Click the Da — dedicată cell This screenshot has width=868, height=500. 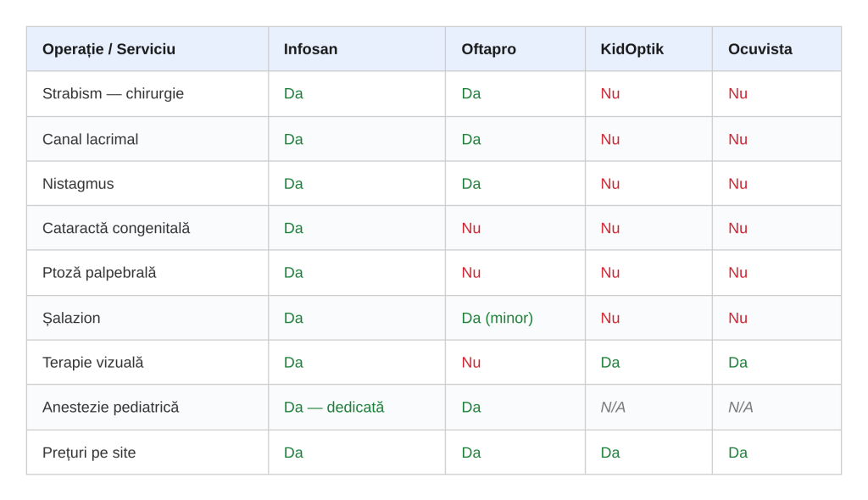(333, 408)
